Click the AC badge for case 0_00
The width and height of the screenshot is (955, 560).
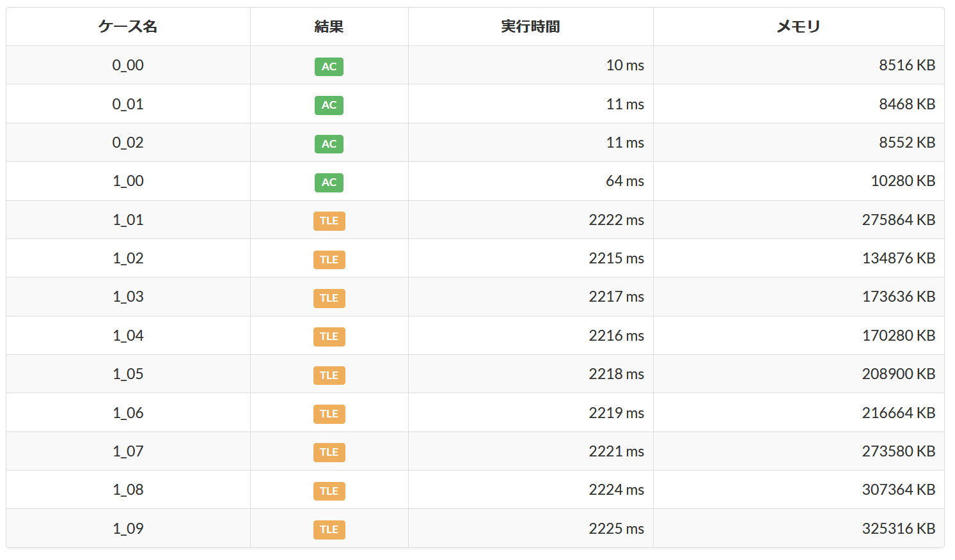tap(329, 66)
